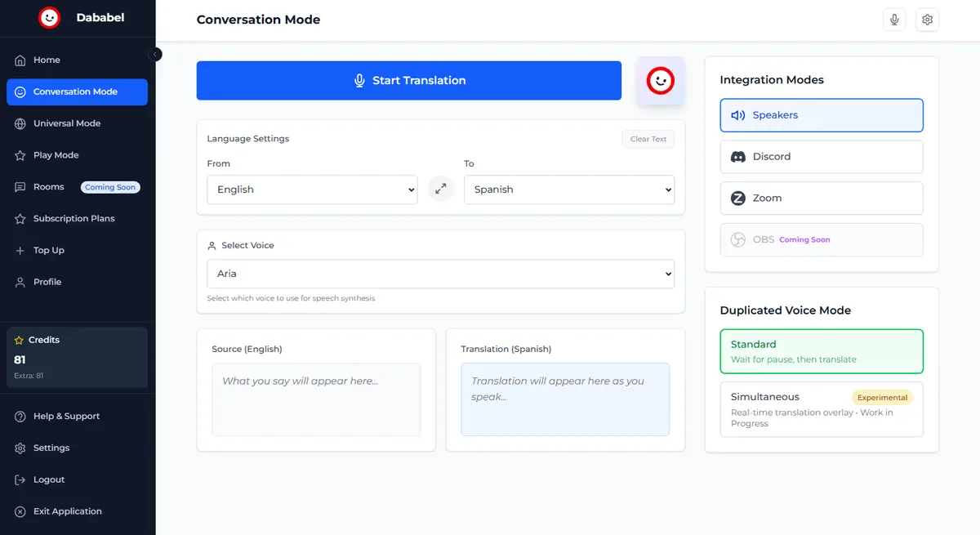Open Conversation Mode in the sidebar

click(x=77, y=92)
